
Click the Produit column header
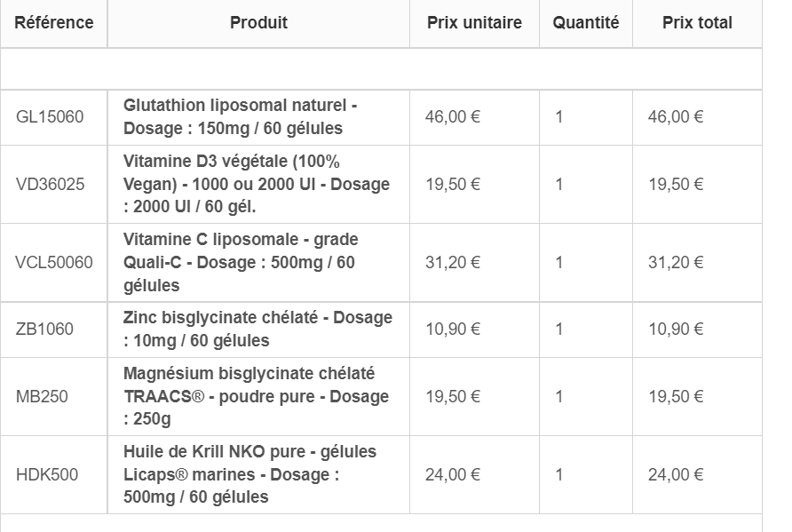(258, 23)
